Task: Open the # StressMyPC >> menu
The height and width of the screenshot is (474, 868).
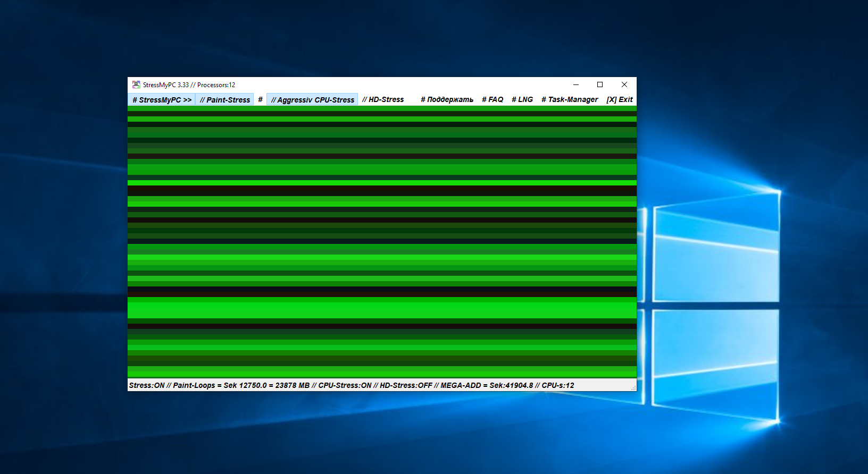Action: (162, 99)
